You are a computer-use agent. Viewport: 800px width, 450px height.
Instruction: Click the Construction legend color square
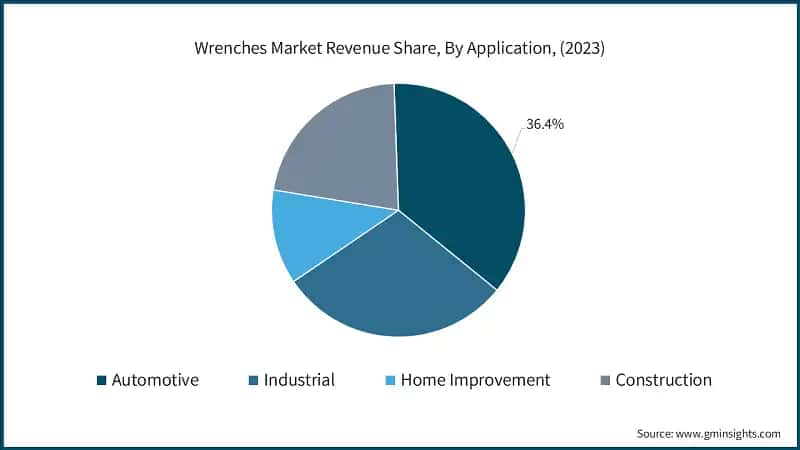click(x=605, y=380)
